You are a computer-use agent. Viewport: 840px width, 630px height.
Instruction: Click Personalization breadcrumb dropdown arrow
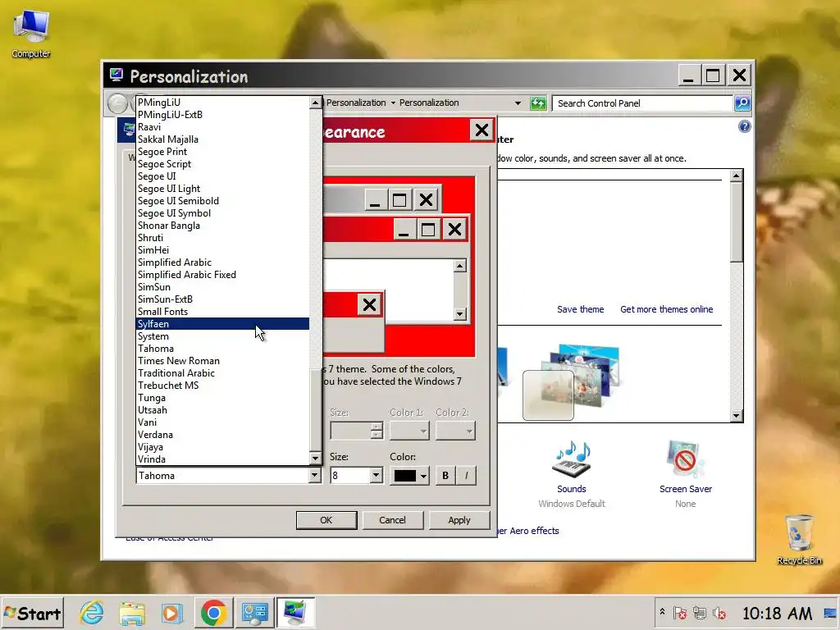(393, 103)
